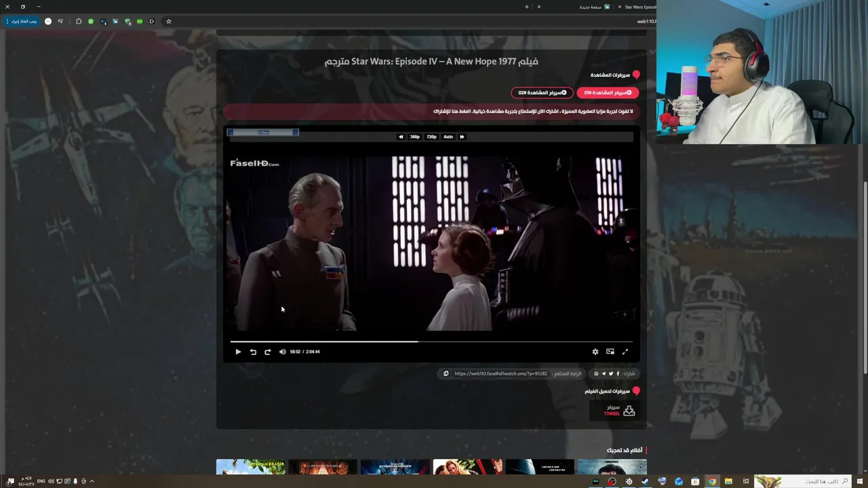The image size is (868, 488).
Task: Switch to watch server #02
Action: click(x=542, y=93)
